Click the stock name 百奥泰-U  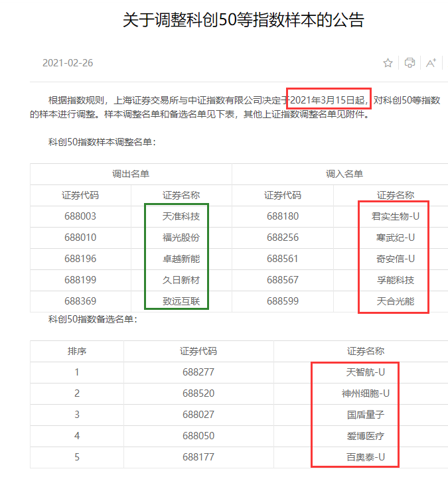coord(365,457)
